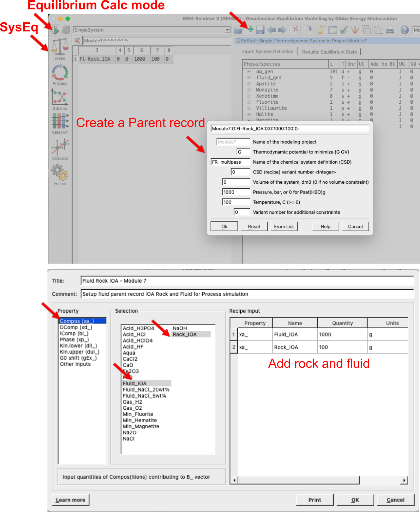Click the Reset button
The height and width of the screenshot is (512, 420).
(x=254, y=226)
